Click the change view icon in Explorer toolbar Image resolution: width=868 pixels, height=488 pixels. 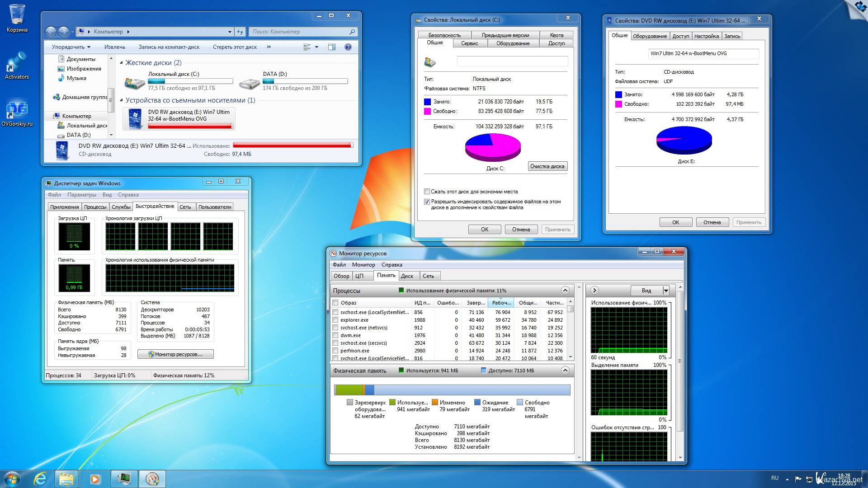click(x=307, y=47)
